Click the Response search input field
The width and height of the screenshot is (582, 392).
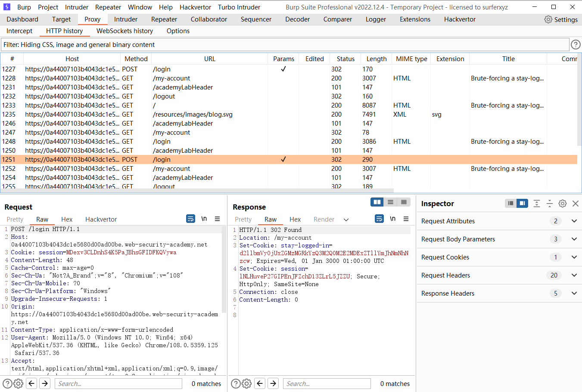tap(327, 383)
